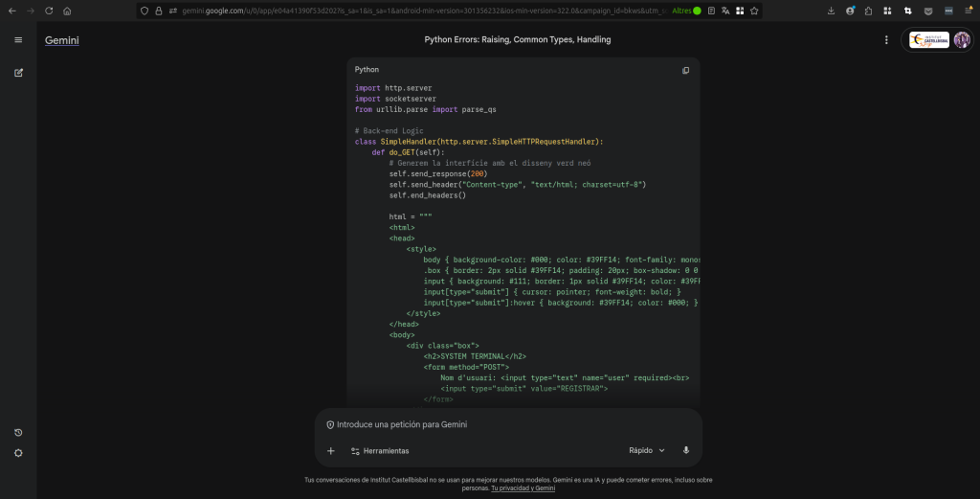Image resolution: width=980 pixels, height=499 pixels.
Task: Open the Institut Castellbisbal account avatar
Action: point(962,40)
